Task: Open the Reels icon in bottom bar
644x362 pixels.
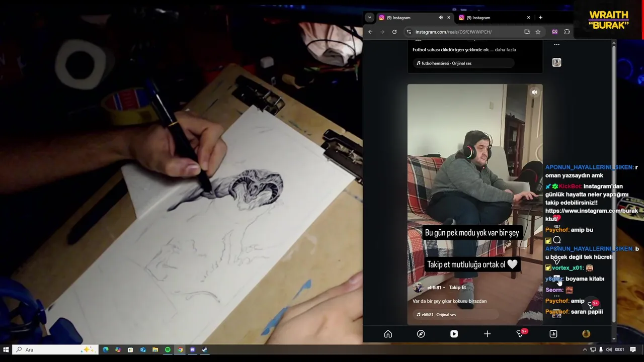Action: click(454, 334)
